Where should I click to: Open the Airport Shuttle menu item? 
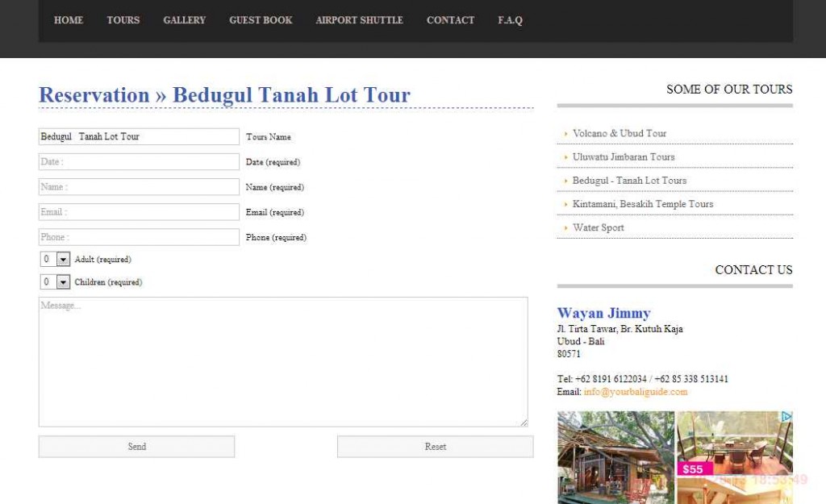[x=359, y=20]
